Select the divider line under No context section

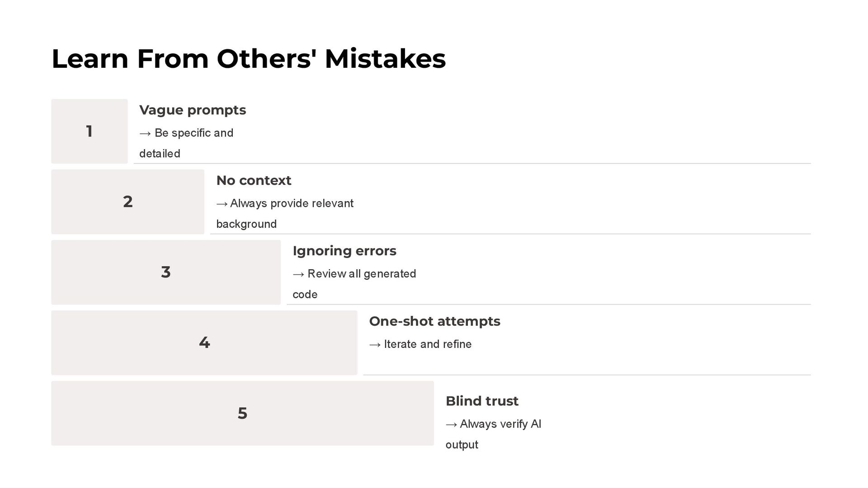[x=510, y=234]
